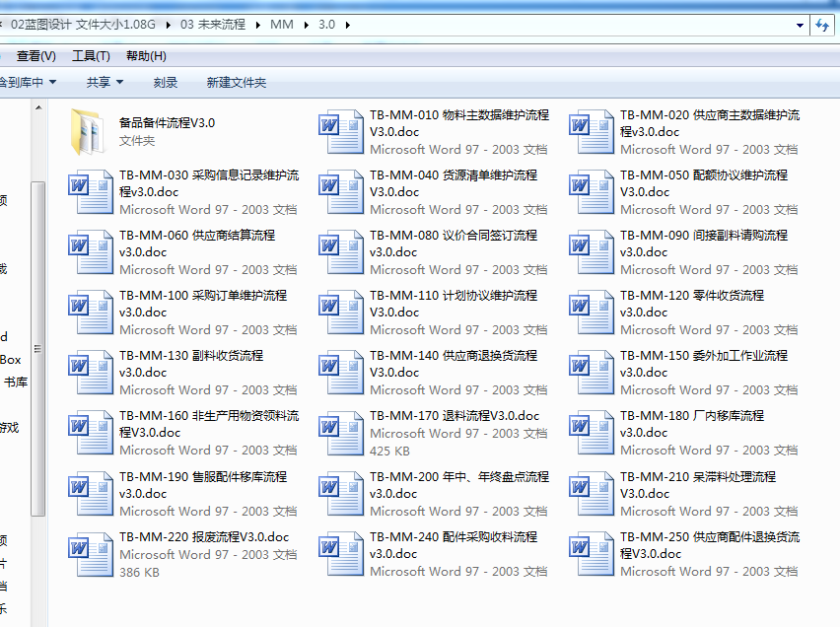Click the navigation pane scrollbar thumb
The width and height of the screenshot is (840, 627).
coord(38,349)
